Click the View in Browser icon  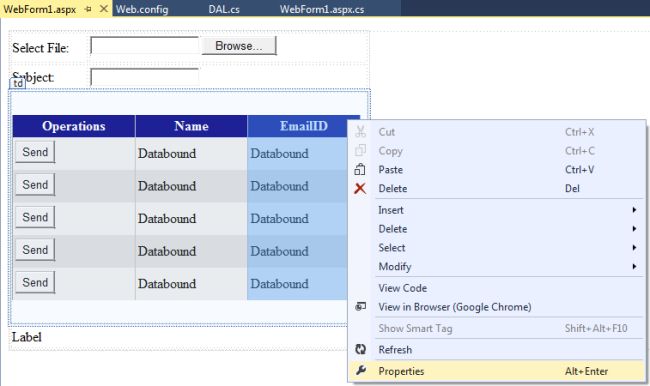click(360, 307)
